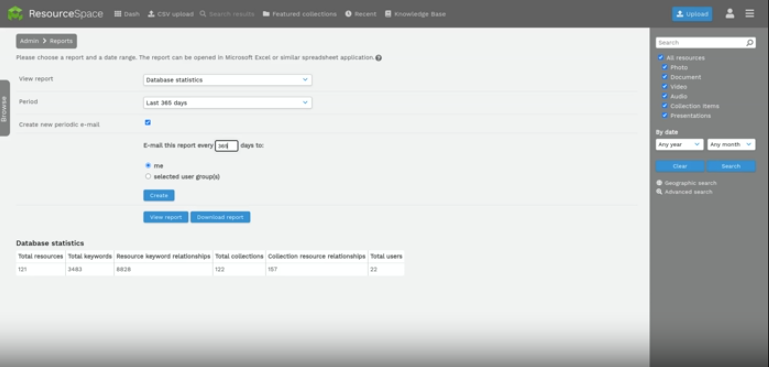Click the help question mark icon
The image size is (769, 367).
click(379, 58)
